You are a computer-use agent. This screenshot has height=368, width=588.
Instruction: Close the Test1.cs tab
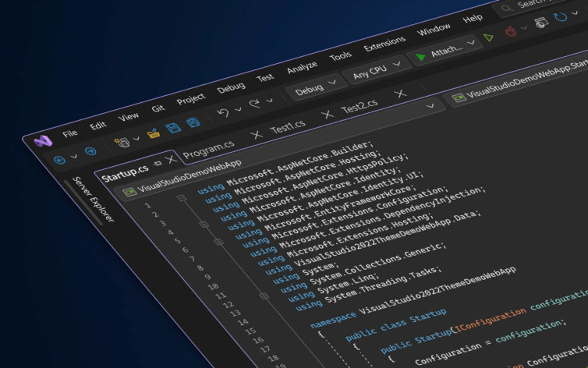(328, 115)
